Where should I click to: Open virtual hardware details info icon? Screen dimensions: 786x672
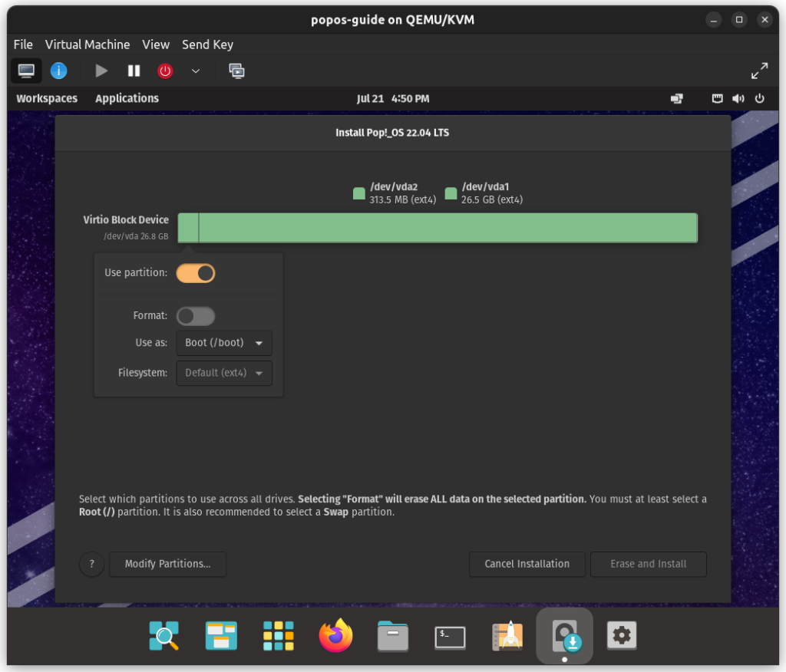click(58, 71)
